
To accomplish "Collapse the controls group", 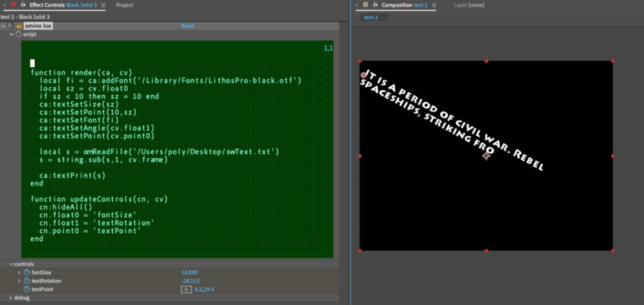I will click(12, 264).
